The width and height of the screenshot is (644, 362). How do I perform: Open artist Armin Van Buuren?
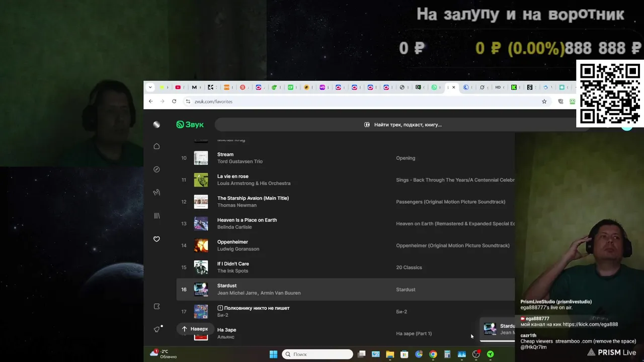(x=280, y=293)
